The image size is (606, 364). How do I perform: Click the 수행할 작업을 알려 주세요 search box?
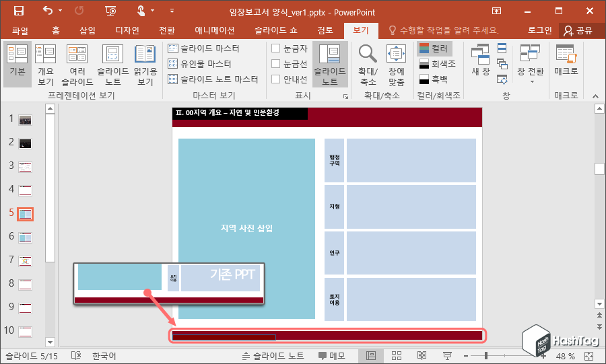(x=443, y=30)
